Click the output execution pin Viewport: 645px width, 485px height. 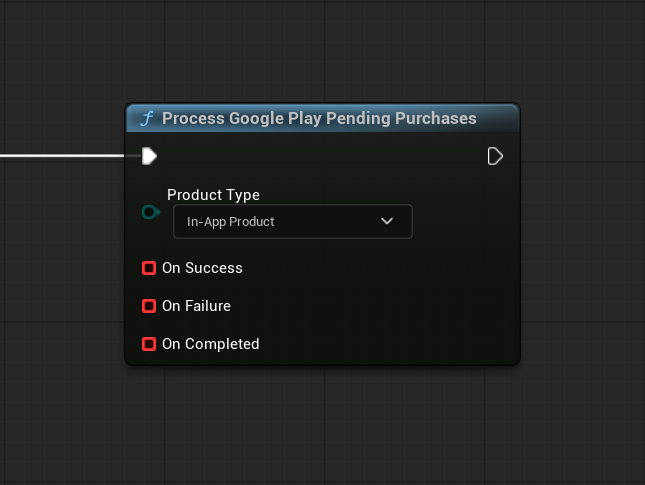495,156
